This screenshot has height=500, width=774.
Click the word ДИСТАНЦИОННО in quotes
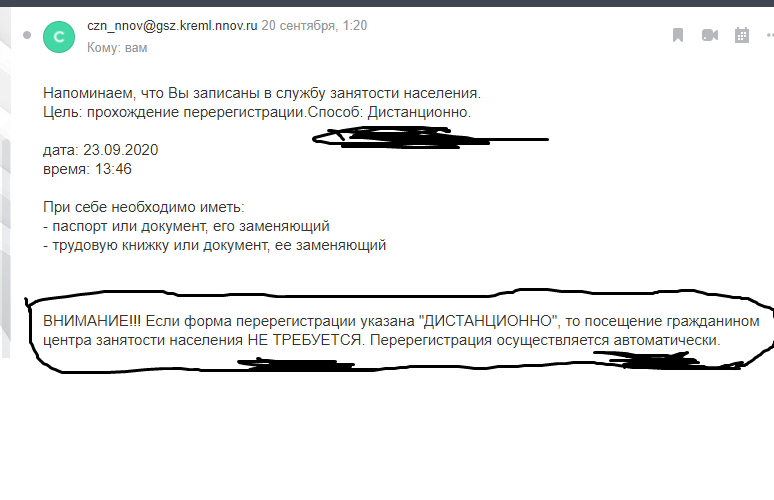point(488,321)
